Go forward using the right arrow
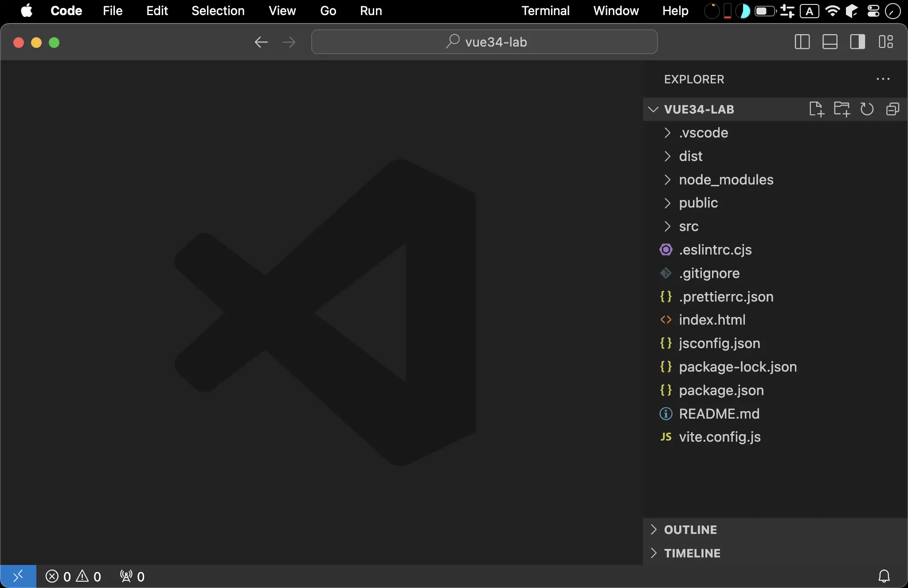The width and height of the screenshot is (908, 588). (x=289, y=42)
